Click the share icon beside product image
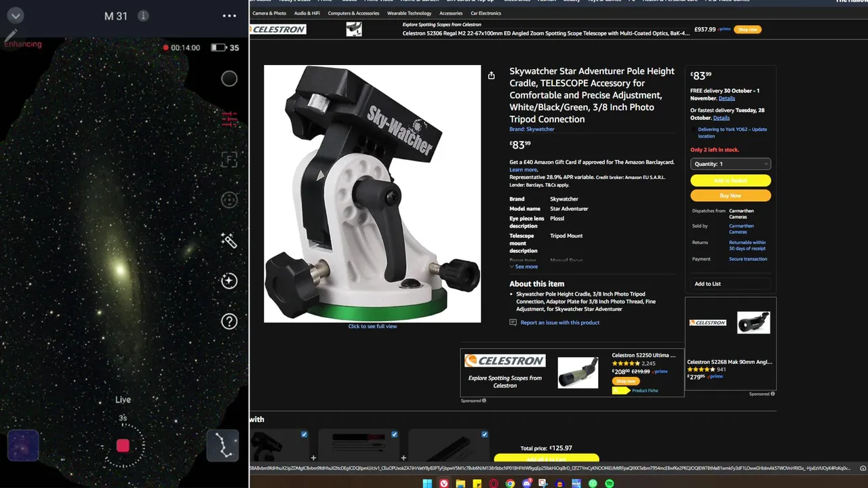This screenshot has width=868, height=488. [491, 75]
